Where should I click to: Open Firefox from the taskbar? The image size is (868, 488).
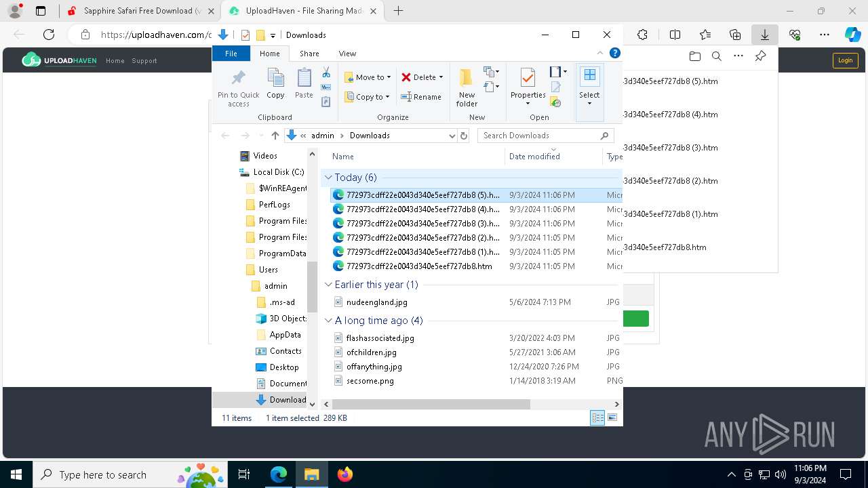(344, 474)
